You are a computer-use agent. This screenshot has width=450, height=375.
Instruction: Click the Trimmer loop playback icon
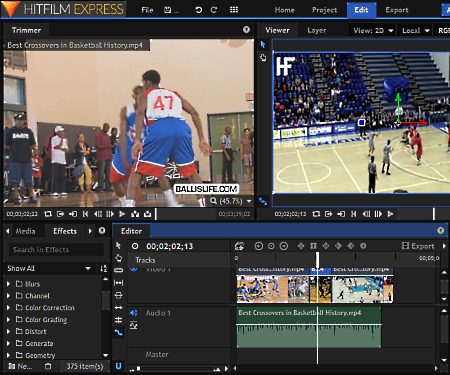click(x=48, y=214)
